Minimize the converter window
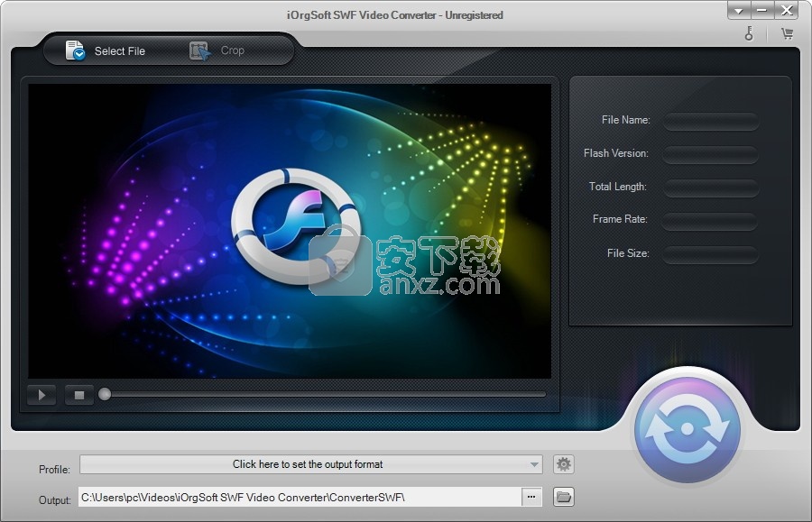 pos(761,10)
